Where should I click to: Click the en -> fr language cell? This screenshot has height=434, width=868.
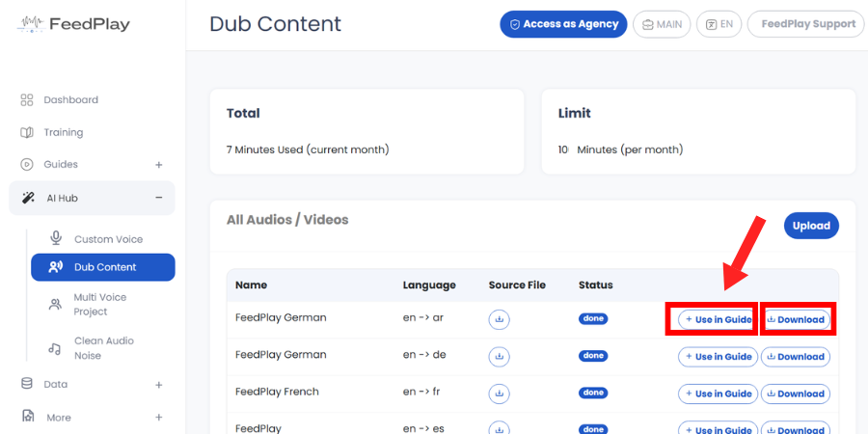[421, 392]
